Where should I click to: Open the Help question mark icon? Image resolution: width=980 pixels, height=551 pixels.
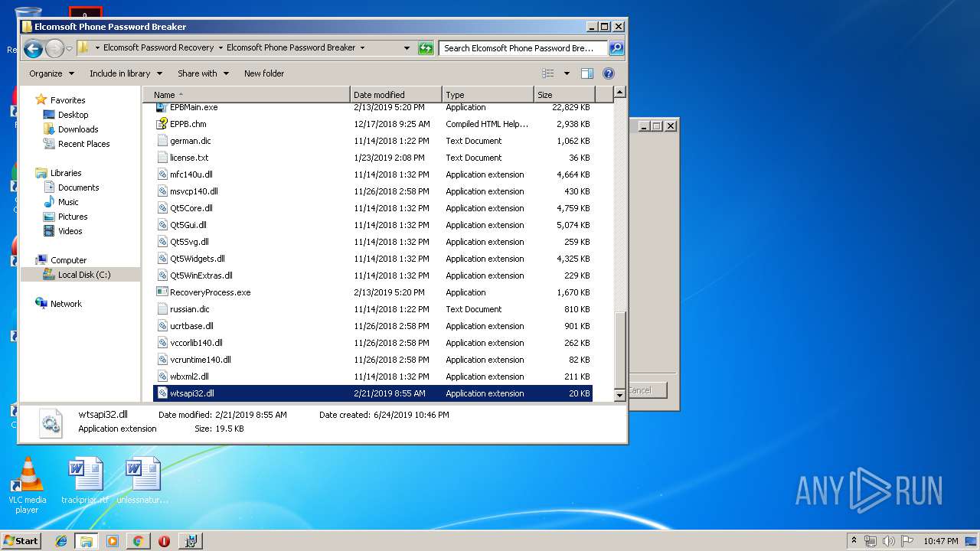click(x=609, y=73)
